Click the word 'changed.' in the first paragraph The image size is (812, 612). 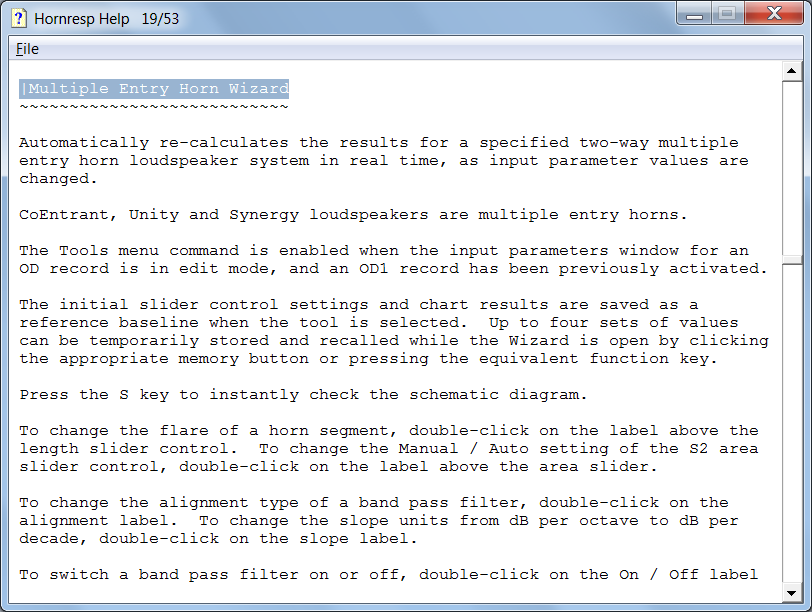click(x=58, y=179)
